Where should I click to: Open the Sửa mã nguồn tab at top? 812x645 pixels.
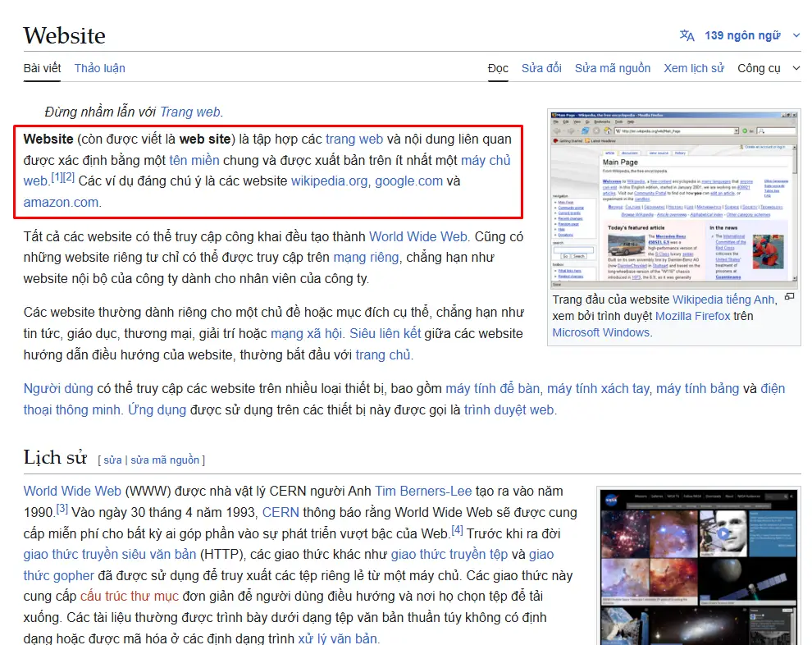click(x=612, y=68)
